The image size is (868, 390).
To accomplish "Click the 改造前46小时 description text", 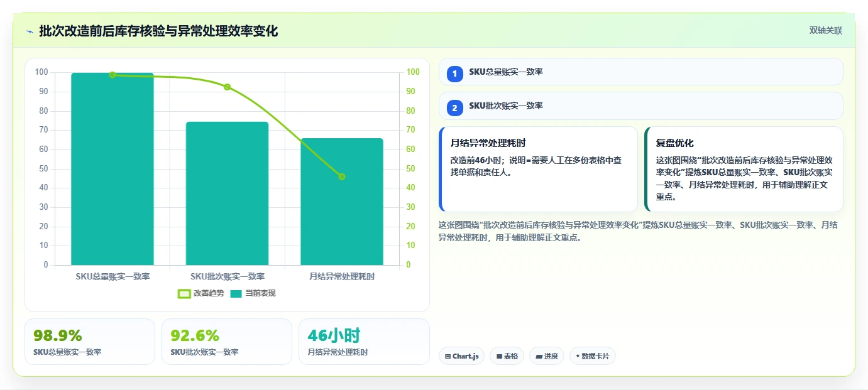I will coord(536,166).
